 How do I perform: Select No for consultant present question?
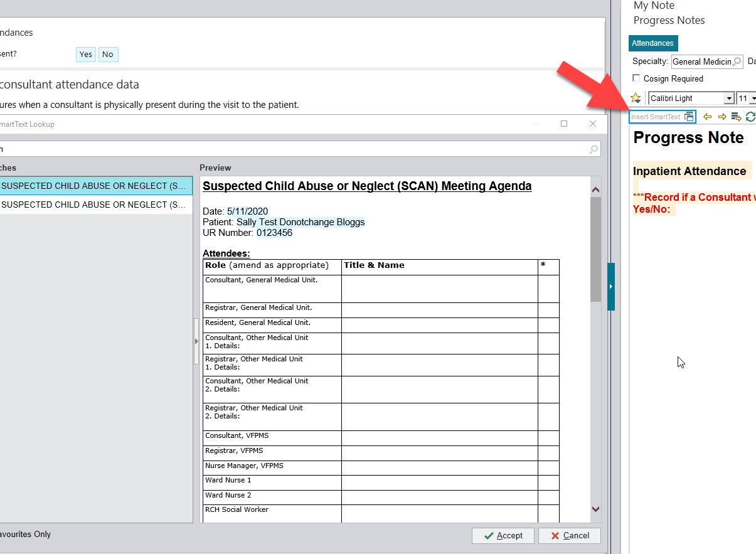pos(108,55)
